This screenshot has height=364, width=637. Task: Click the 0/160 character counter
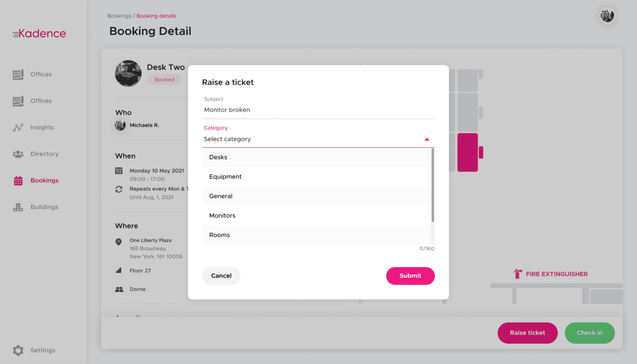coord(427,249)
